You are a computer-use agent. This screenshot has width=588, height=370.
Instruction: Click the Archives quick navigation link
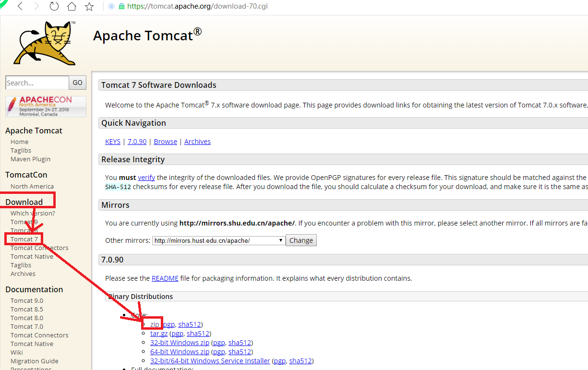coord(197,142)
